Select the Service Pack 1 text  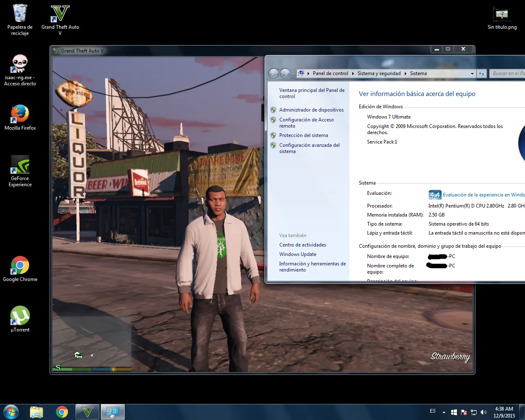point(382,142)
